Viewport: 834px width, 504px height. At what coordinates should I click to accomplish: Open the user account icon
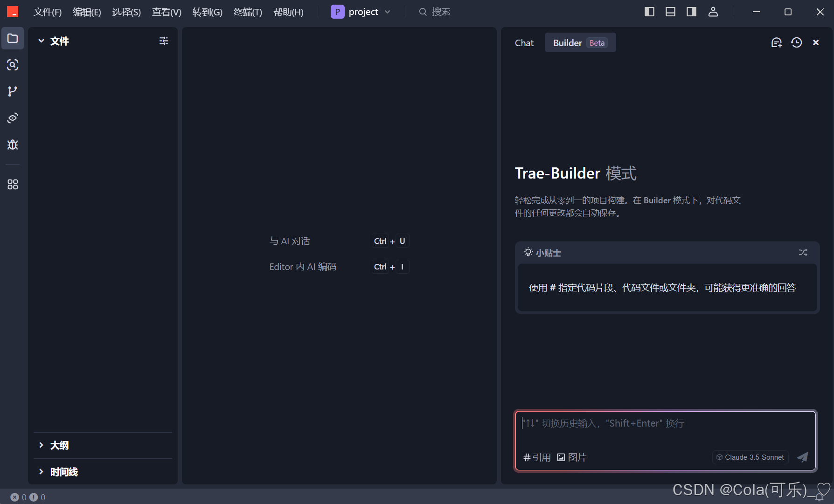[x=713, y=12]
